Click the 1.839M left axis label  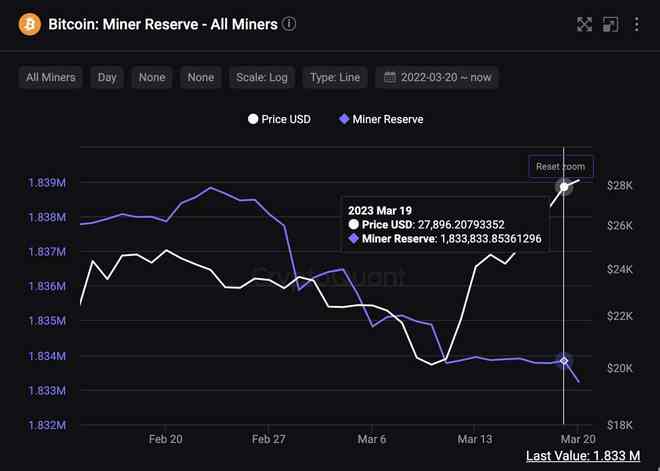pyautogui.click(x=47, y=183)
